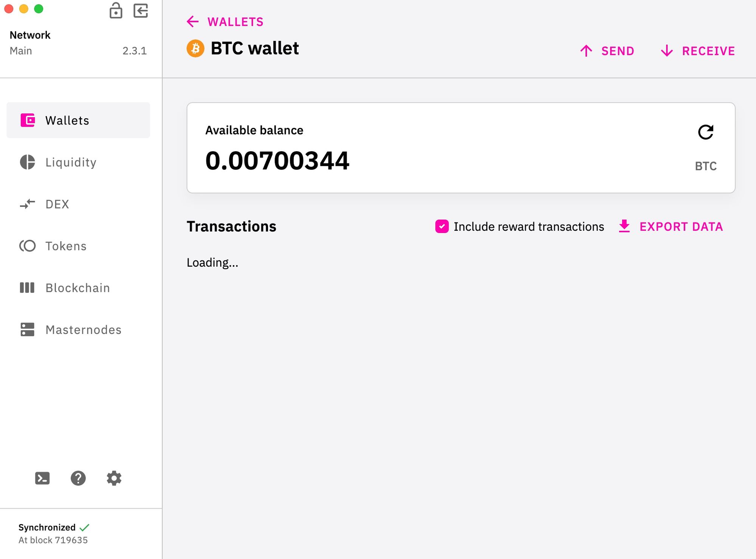
Task: Open the Wallets sidebar section
Action: pyautogui.click(x=78, y=120)
